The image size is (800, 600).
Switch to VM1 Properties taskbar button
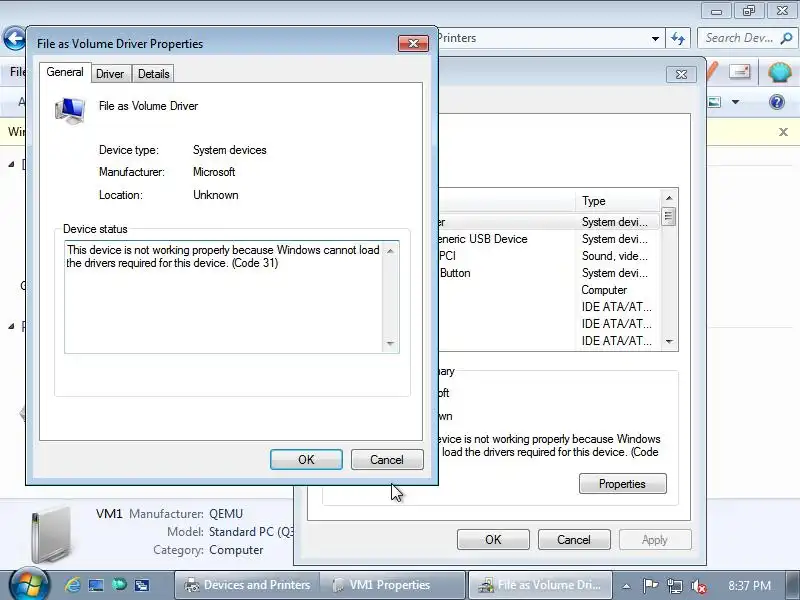pos(392,585)
